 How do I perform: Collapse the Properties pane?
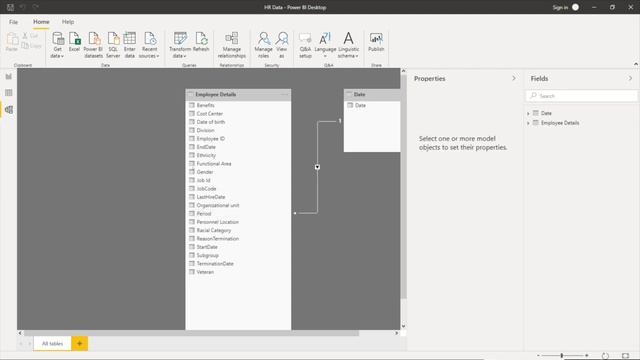514,78
